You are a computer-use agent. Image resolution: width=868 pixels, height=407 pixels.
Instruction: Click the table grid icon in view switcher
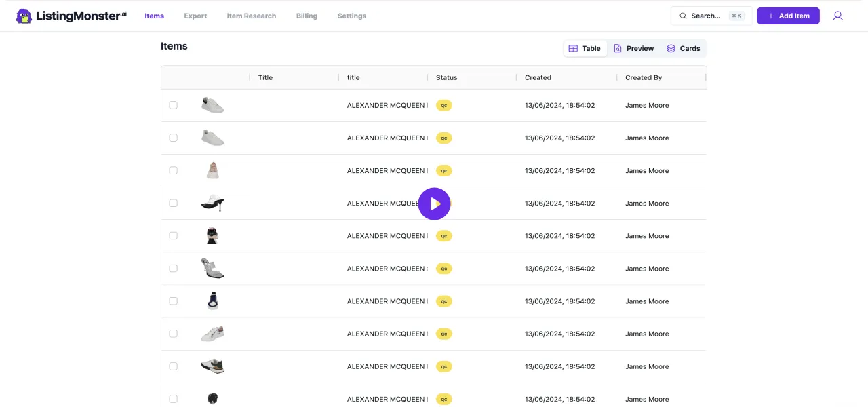coord(573,48)
